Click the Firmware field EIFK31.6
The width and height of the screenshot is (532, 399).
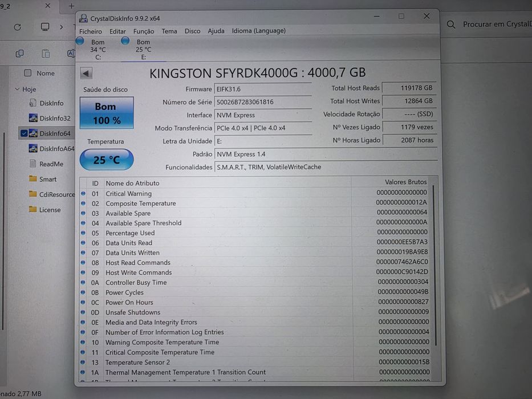pos(263,89)
